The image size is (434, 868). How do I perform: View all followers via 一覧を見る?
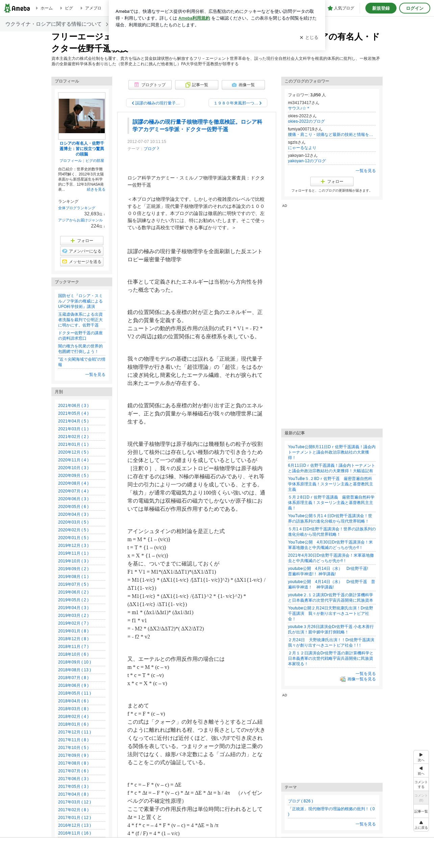coord(365,171)
